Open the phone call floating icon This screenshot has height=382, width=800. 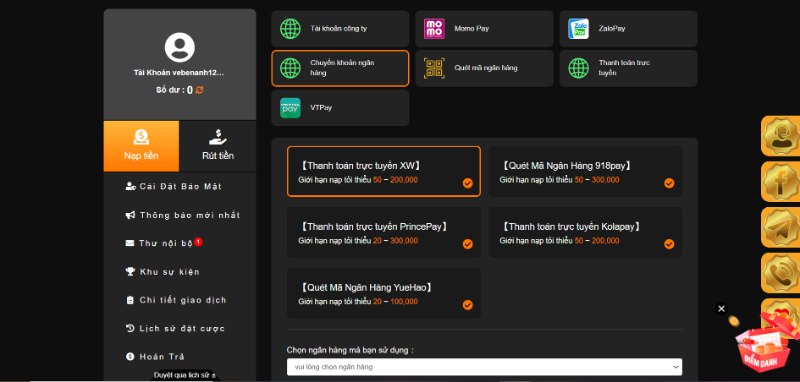tap(781, 273)
